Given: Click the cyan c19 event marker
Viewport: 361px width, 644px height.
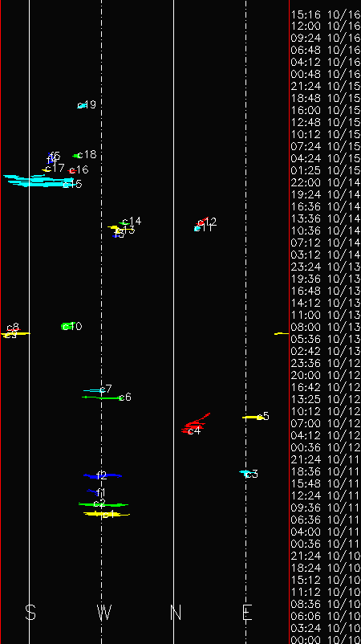Looking at the screenshot, I should pos(82,105).
